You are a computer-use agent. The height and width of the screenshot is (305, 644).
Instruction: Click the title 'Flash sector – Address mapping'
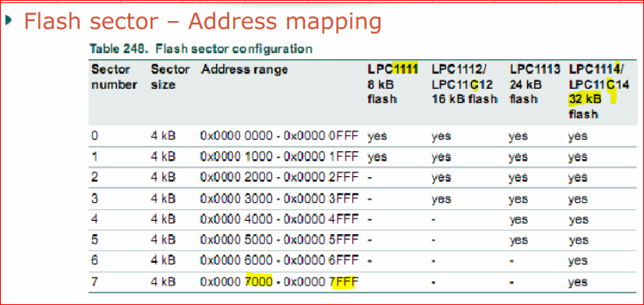click(x=203, y=22)
